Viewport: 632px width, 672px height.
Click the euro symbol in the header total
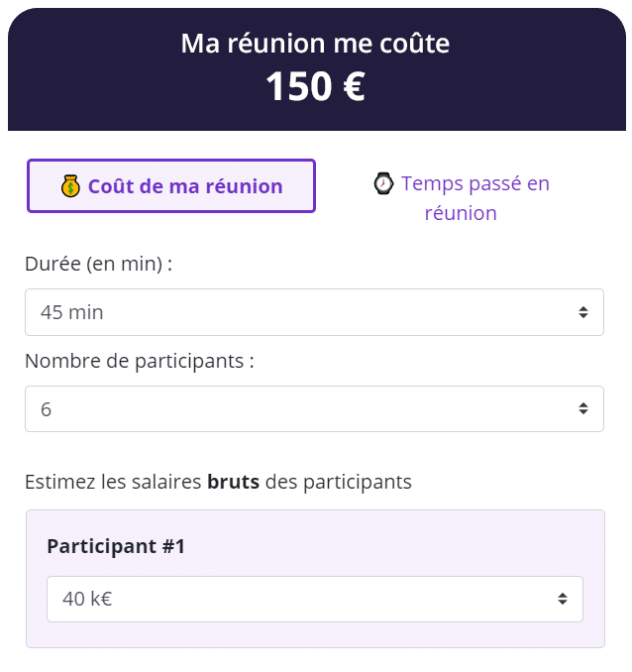(353, 87)
